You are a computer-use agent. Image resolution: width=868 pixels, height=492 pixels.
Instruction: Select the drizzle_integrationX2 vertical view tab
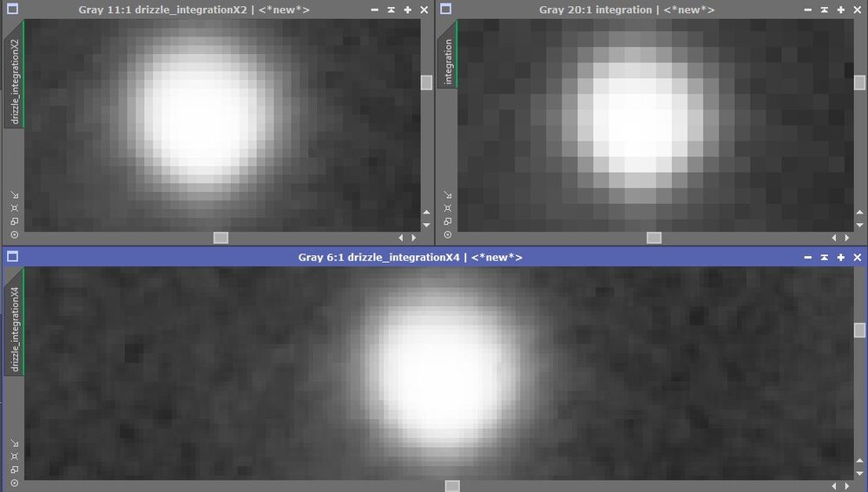point(14,75)
